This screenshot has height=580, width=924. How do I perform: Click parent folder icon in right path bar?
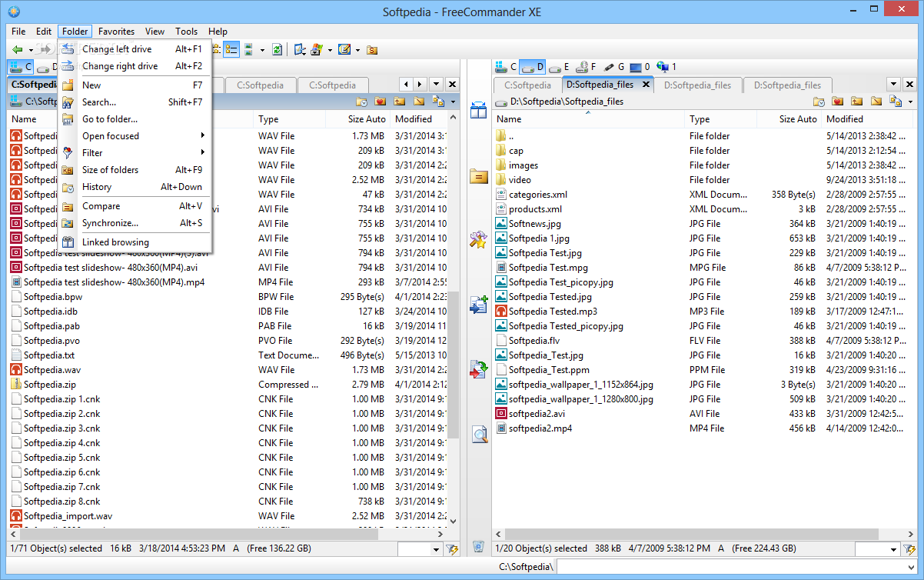click(x=857, y=101)
